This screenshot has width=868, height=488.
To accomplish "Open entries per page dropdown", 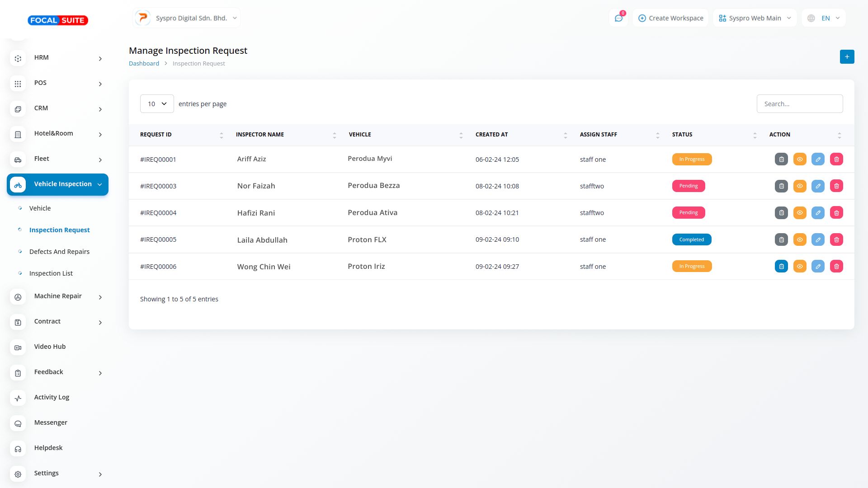I will click(157, 104).
